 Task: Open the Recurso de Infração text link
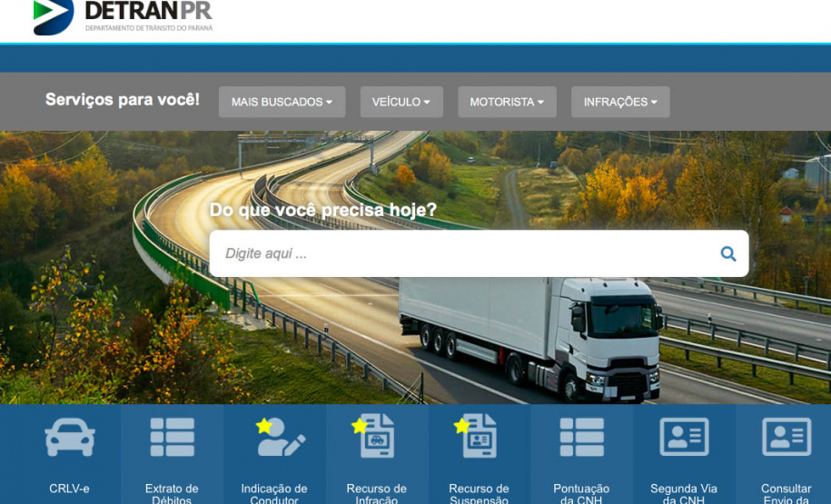click(376, 493)
